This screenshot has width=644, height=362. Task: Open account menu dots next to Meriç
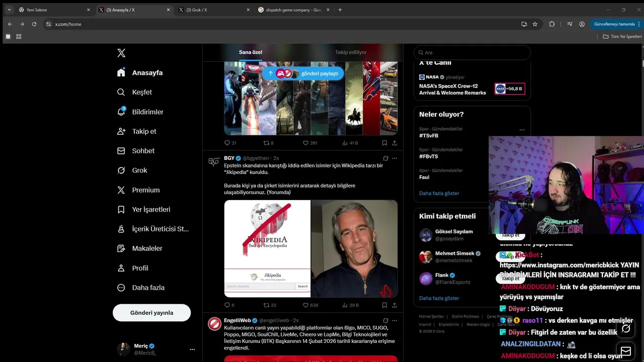192,349
